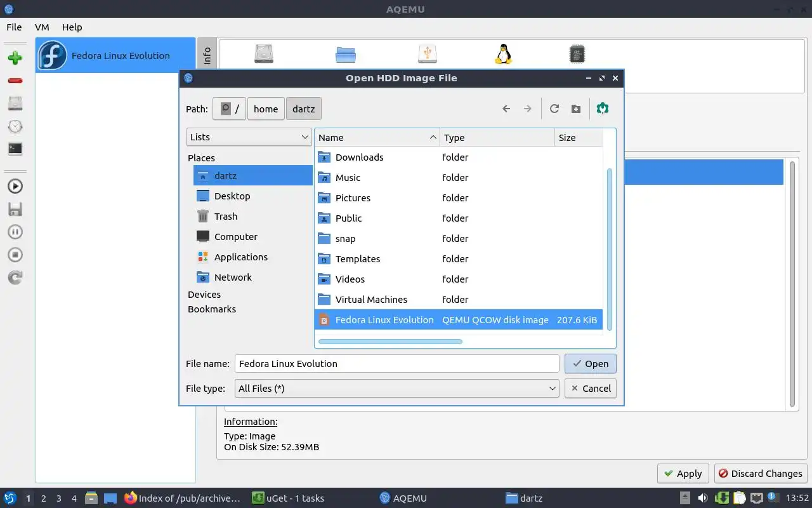Click the Linux penguin icon in AQEMU tab bar
This screenshot has width=812, height=508.
pyautogui.click(x=503, y=54)
